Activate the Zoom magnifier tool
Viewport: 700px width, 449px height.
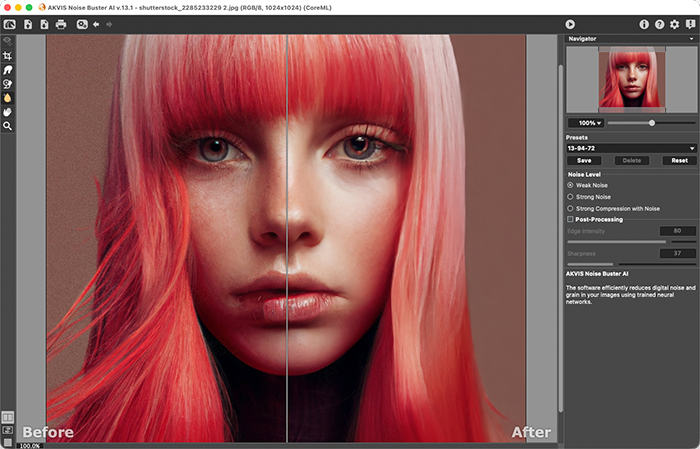pos(8,126)
